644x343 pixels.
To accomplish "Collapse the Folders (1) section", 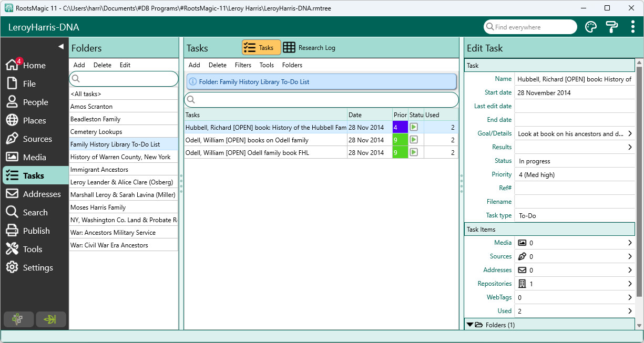I will coord(470,325).
